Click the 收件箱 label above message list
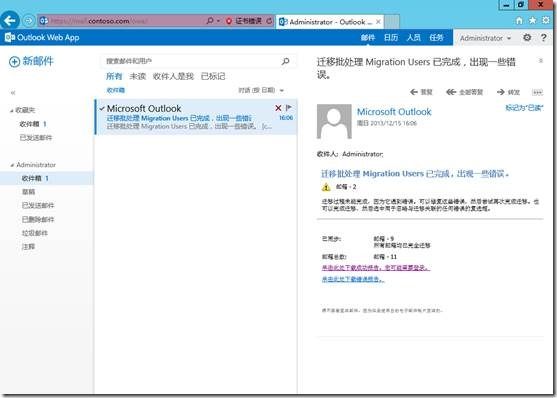The height and width of the screenshot is (398, 557). pos(116,90)
